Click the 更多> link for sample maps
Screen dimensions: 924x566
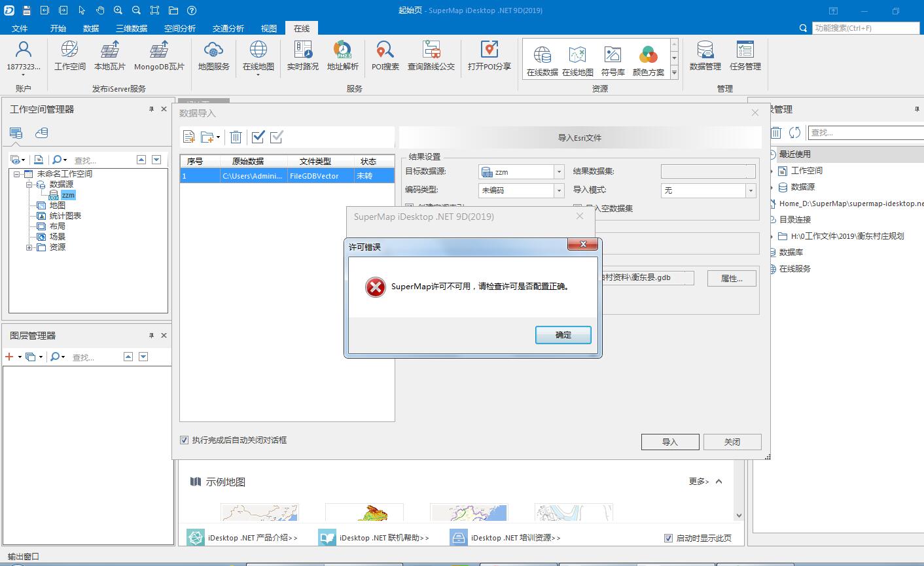click(x=698, y=482)
